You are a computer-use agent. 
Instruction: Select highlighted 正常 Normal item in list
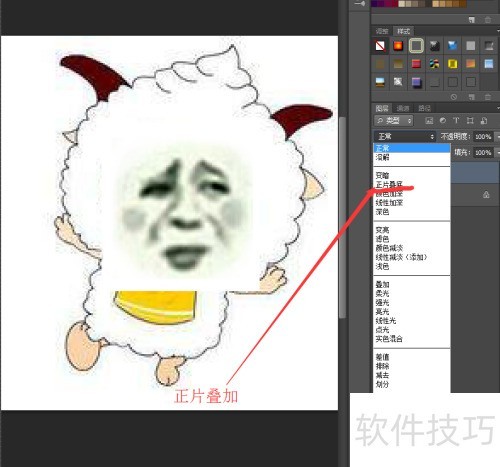(412, 148)
